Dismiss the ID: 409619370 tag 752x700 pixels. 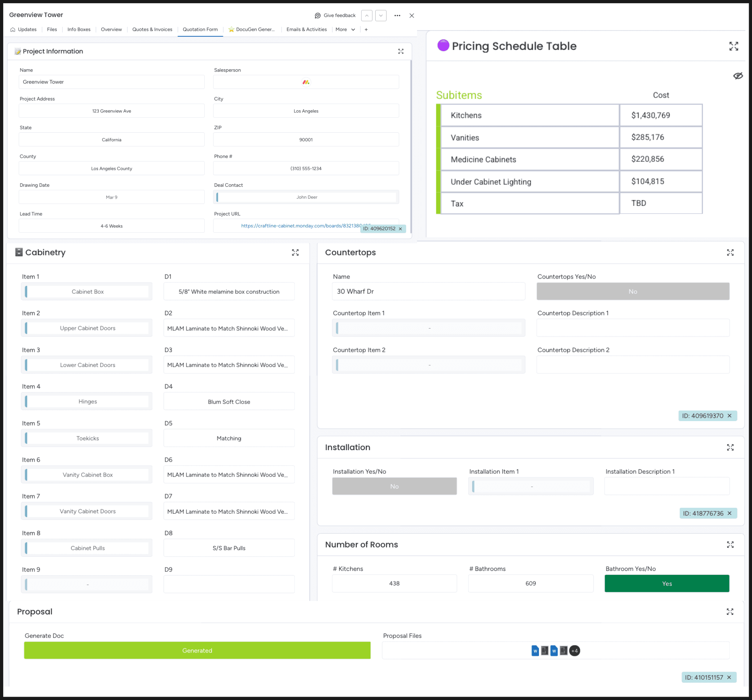point(729,416)
